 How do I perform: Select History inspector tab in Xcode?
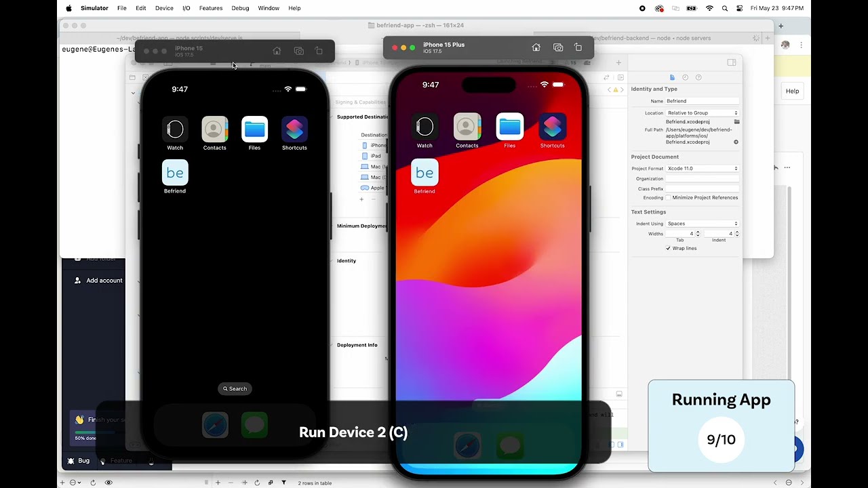pyautogui.click(x=685, y=77)
